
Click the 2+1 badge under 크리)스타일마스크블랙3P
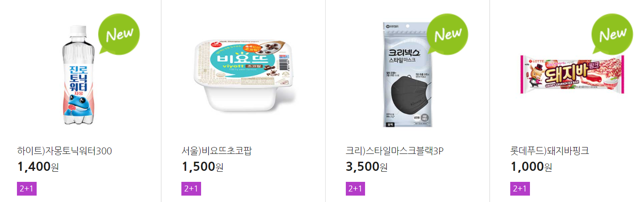[355, 189]
